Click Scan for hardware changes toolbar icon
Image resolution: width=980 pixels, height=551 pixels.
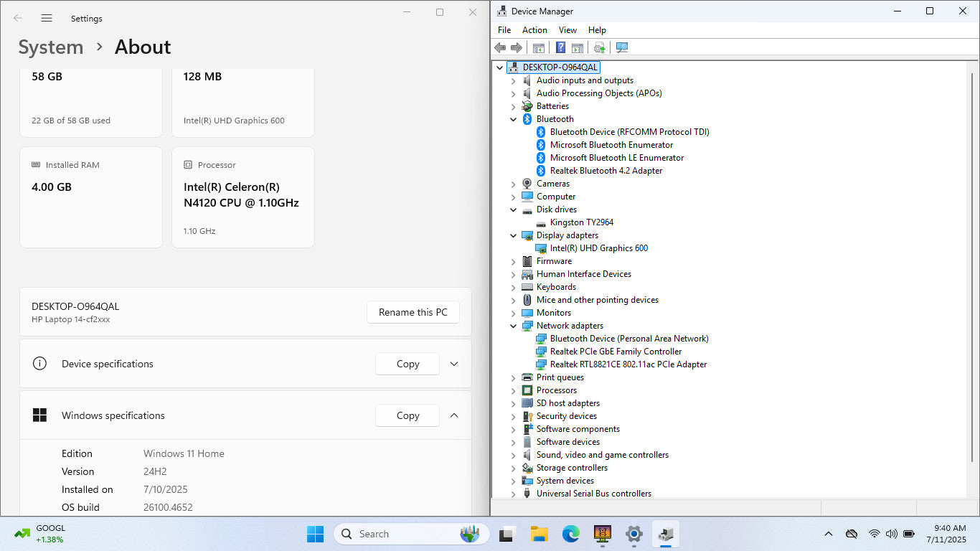[x=622, y=47]
